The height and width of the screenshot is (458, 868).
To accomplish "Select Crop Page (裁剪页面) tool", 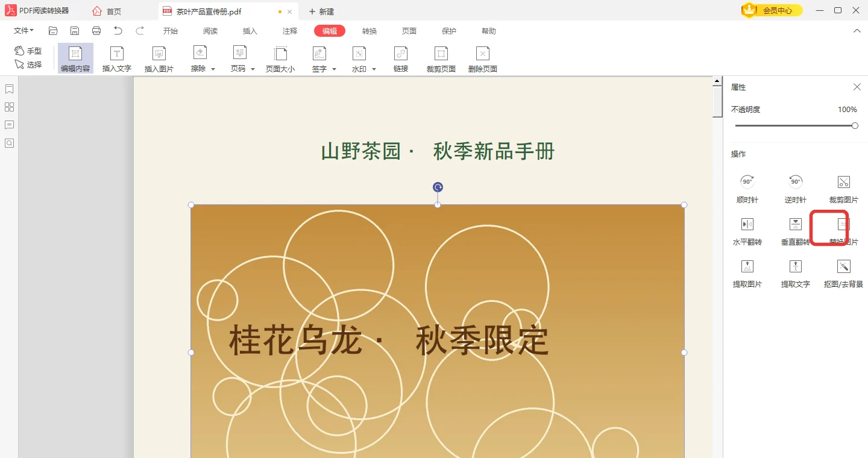I will [x=441, y=58].
